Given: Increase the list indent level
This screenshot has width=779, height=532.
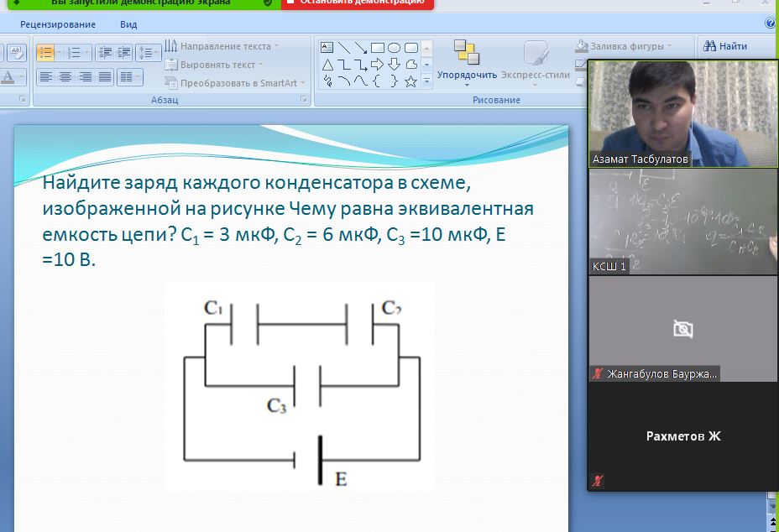Looking at the screenshot, I should [x=123, y=52].
